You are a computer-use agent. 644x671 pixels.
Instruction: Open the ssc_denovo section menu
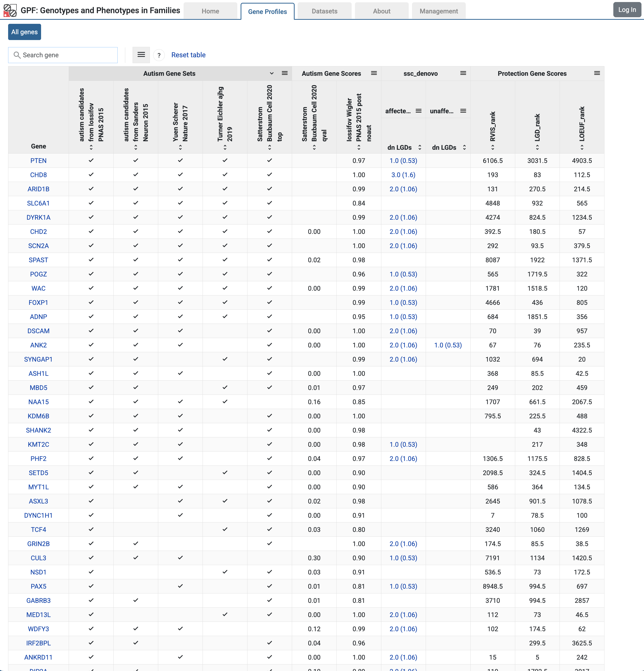coord(463,73)
